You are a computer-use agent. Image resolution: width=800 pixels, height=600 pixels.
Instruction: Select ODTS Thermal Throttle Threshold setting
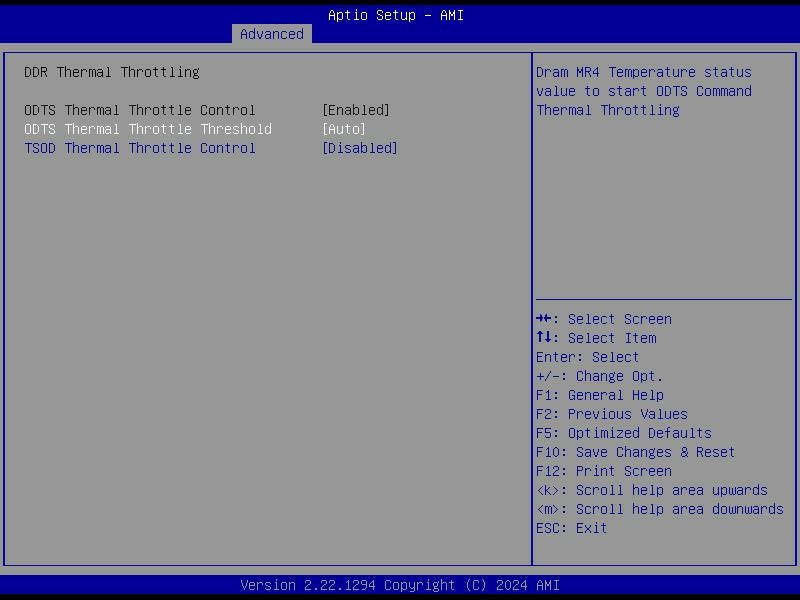click(148, 129)
